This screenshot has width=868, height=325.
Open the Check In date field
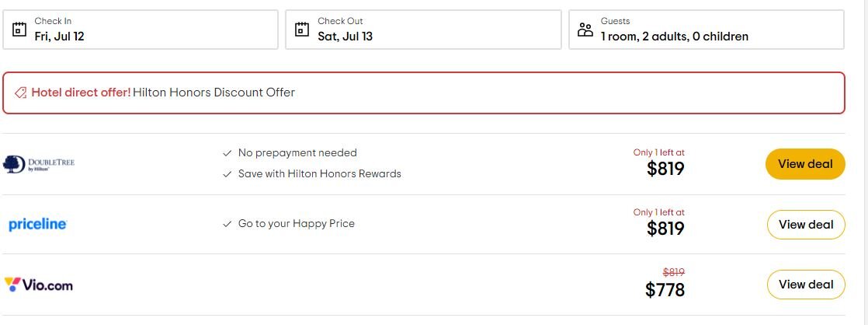pos(148,30)
